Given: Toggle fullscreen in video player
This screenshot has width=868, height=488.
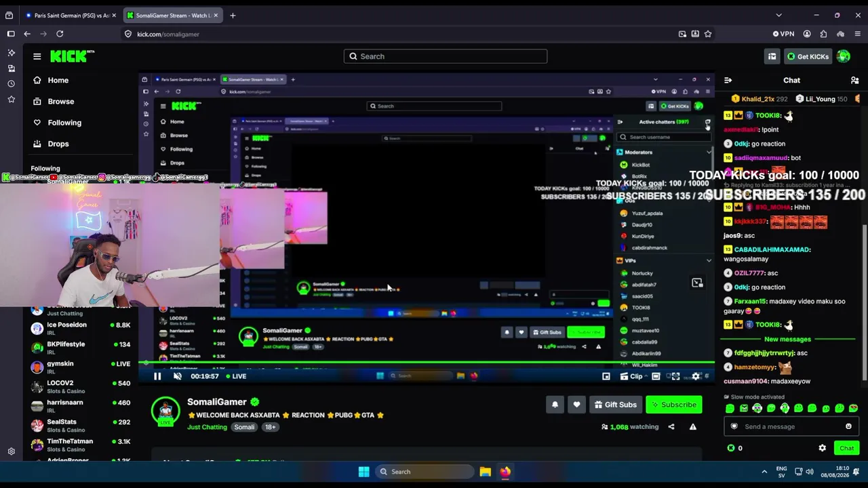Looking at the screenshot, I should [x=675, y=376].
